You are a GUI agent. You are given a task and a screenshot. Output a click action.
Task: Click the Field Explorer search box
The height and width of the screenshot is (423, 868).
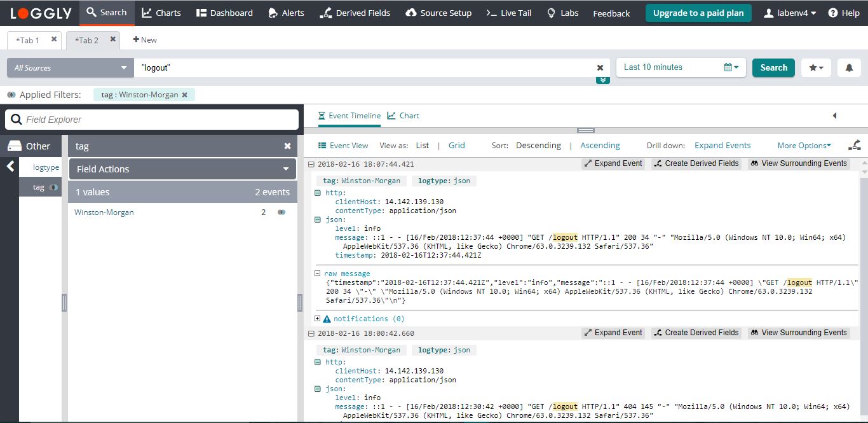point(152,120)
